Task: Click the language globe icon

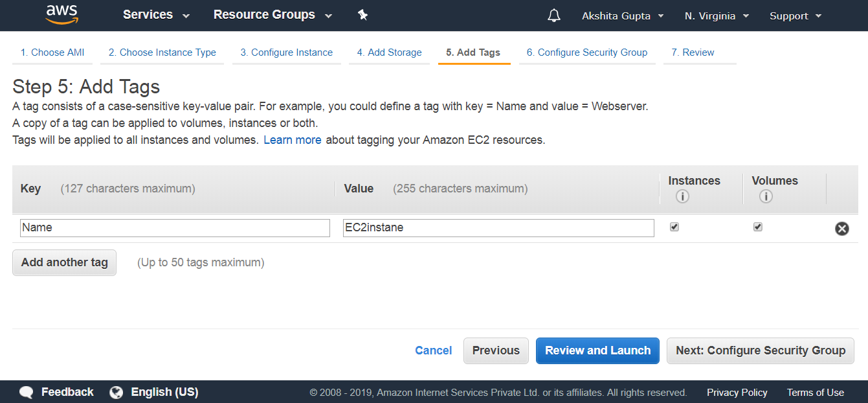Action: tap(116, 391)
